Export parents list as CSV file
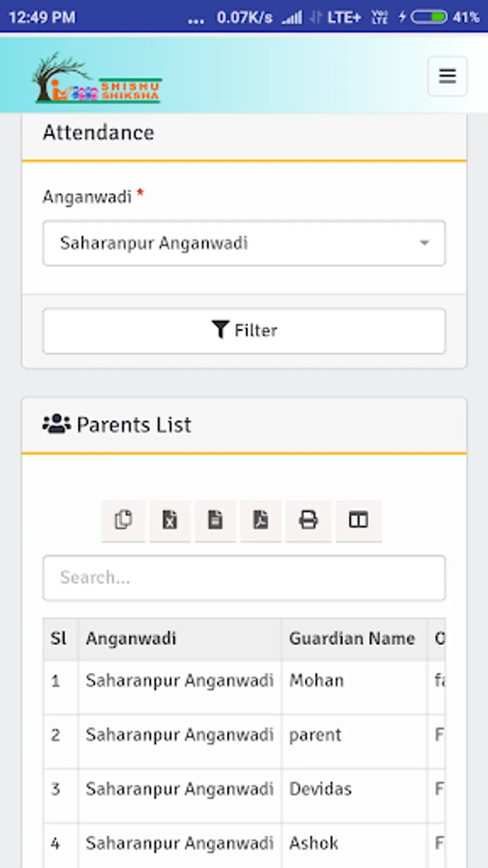The height and width of the screenshot is (868, 488). point(215,520)
